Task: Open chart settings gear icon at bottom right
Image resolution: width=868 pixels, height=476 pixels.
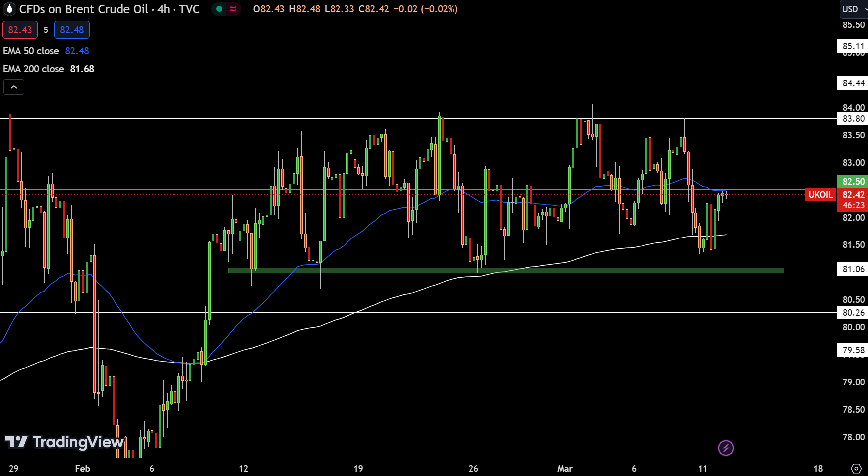Action: click(856, 468)
